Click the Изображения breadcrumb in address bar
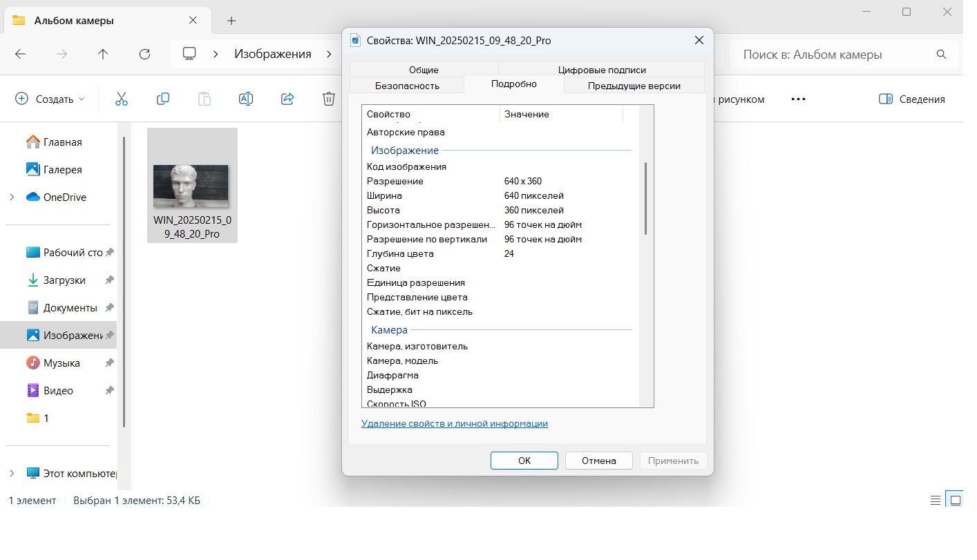Viewport: 977px width, 560px height. click(273, 54)
